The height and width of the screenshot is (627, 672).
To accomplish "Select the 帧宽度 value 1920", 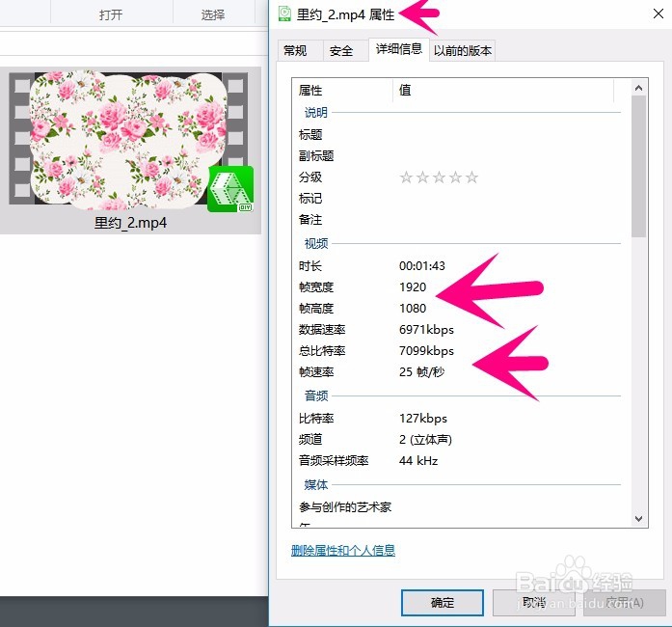I will (x=413, y=286).
